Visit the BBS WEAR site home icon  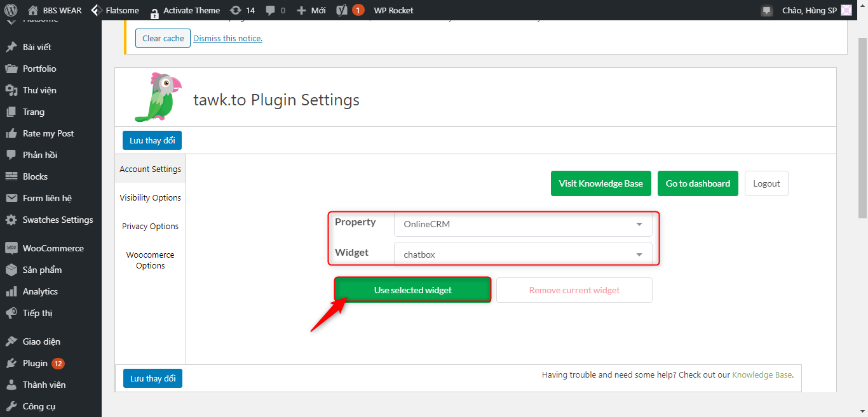point(33,10)
